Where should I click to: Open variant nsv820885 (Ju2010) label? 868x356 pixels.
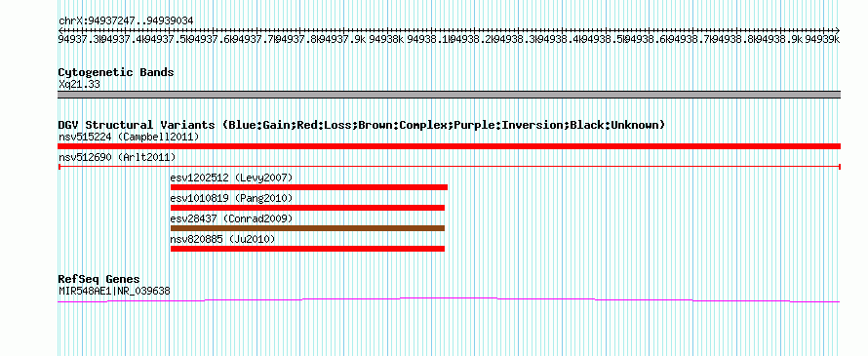point(222,239)
